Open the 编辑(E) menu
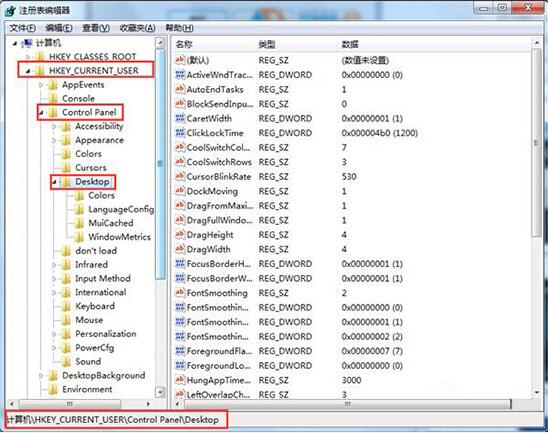The height and width of the screenshot is (433, 548). [59, 28]
